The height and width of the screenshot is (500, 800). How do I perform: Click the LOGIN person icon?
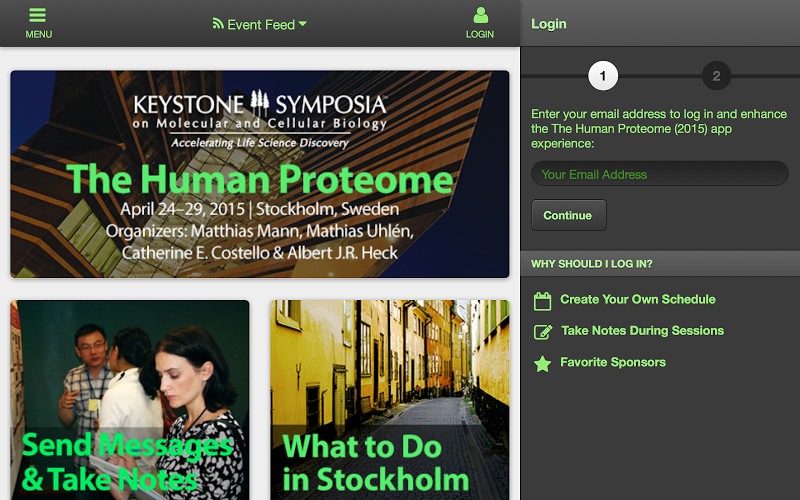480,15
